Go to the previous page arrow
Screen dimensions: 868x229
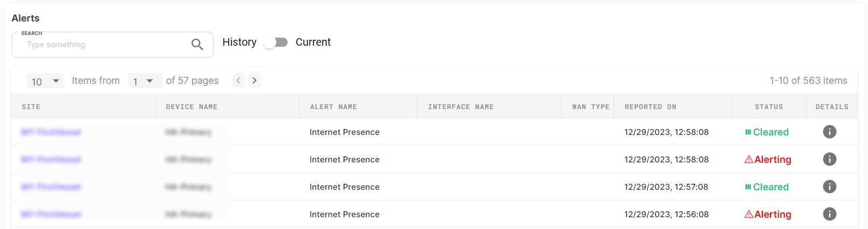(238, 81)
